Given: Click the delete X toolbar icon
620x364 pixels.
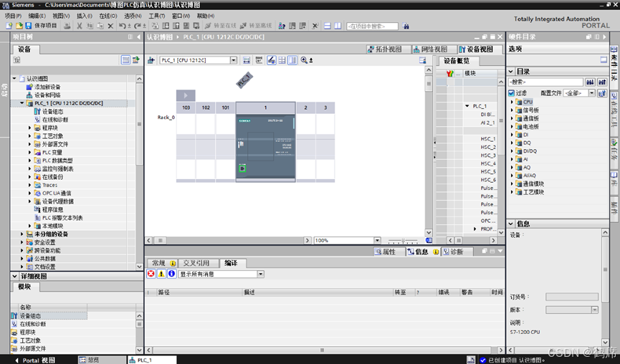Looking at the screenshot, I should click(110, 26).
